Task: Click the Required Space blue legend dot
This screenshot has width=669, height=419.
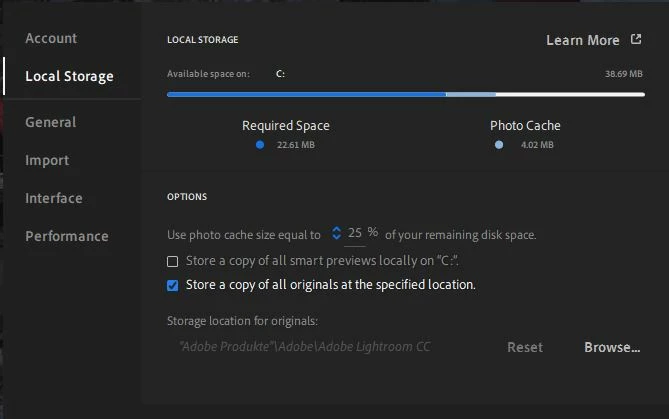Action: pos(260,145)
